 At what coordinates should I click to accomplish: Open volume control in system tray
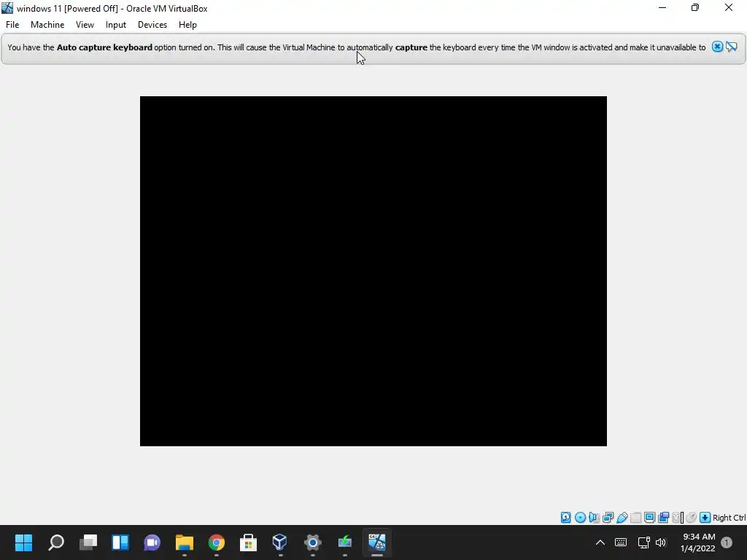661,542
